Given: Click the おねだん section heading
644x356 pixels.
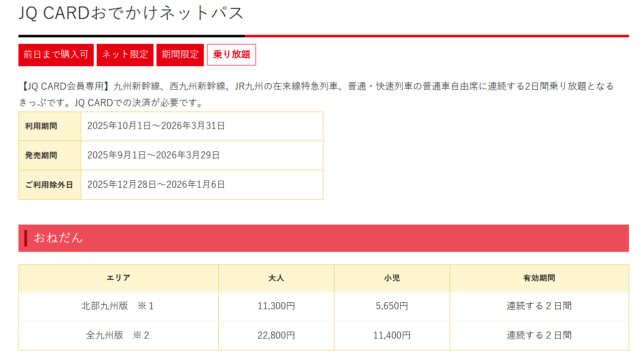Looking at the screenshot, I should tap(58, 238).
